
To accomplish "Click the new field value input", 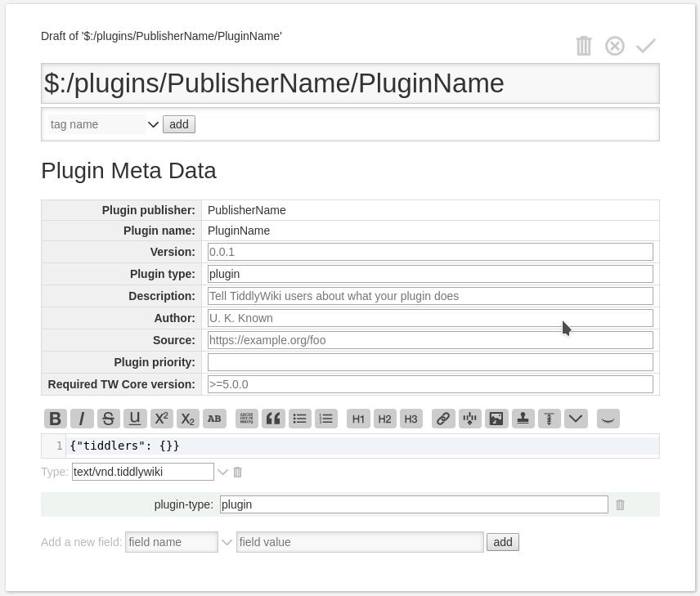I will [360, 542].
